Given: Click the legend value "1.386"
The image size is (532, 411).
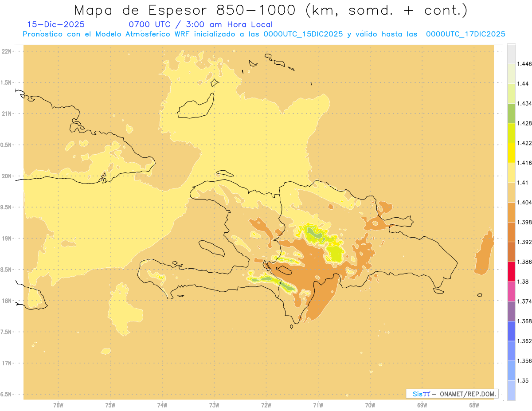Looking at the screenshot, I should coord(524,262).
